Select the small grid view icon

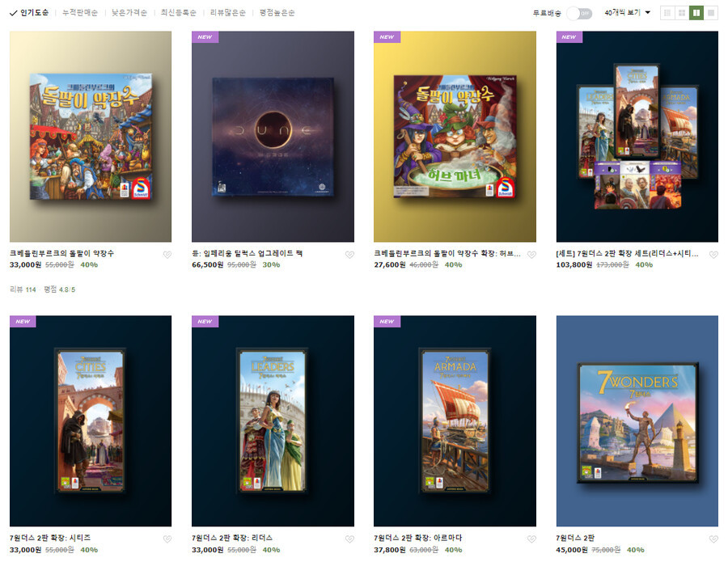682,13
